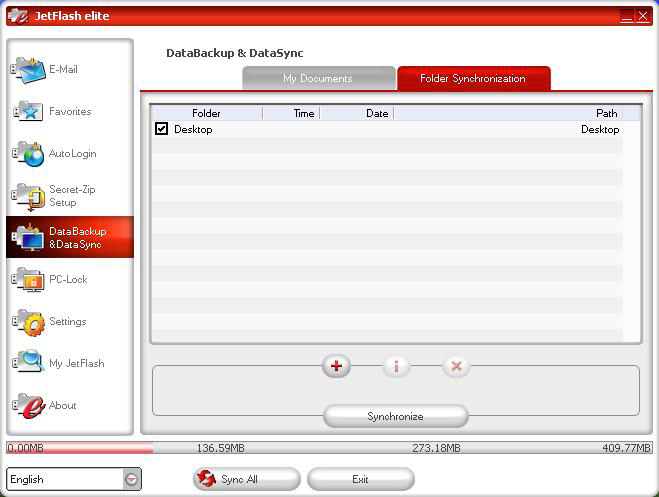The height and width of the screenshot is (497, 659).
Task: Sort by the Date column header
Action: [357, 113]
